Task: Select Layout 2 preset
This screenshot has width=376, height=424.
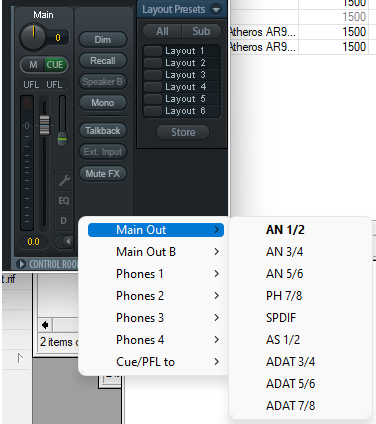Action: 182,63
